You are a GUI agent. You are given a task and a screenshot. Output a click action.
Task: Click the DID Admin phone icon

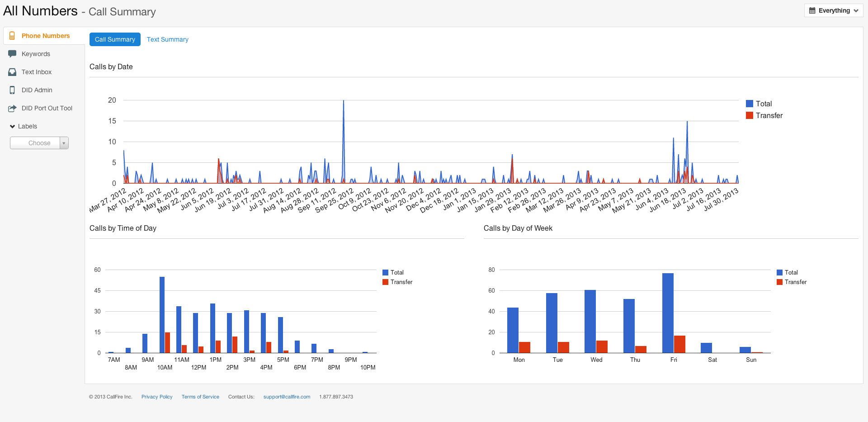(12, 90)
